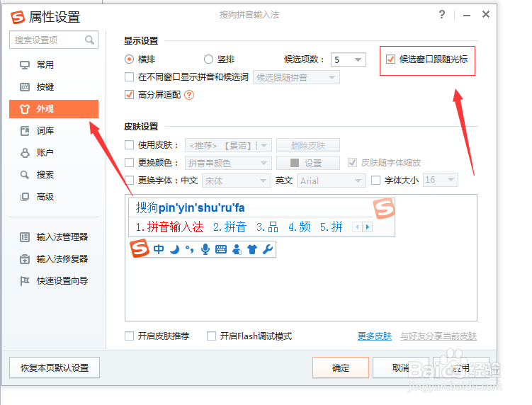Open the 词库 dictionary page
This screenshot has height=405, width=532.
[54, 131]
